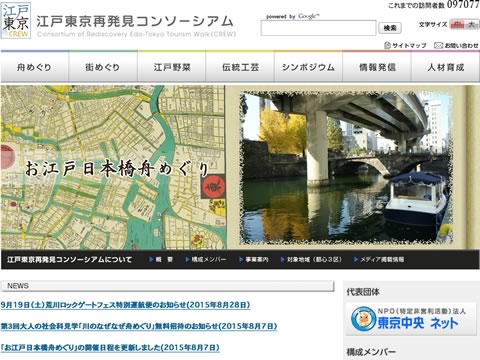The image size is (480, 360).
Task: Open the シンポジウム menu
Action: [308, 67]
